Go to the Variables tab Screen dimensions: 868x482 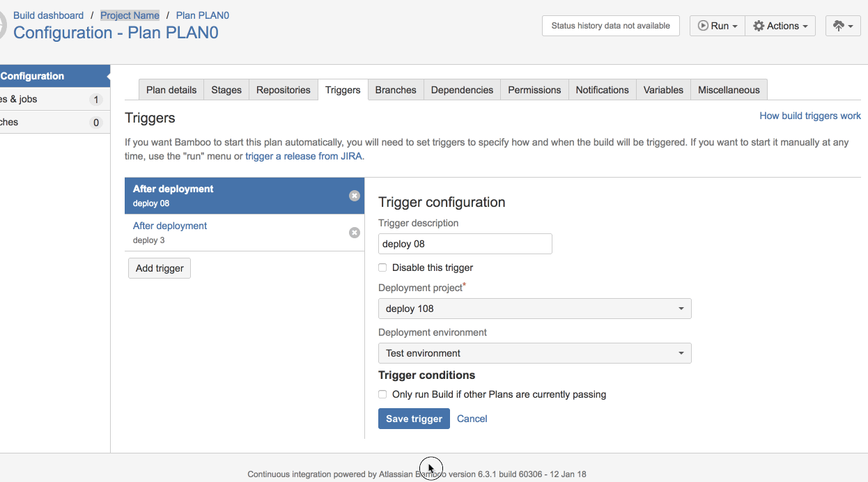click(x=663, y=90)
